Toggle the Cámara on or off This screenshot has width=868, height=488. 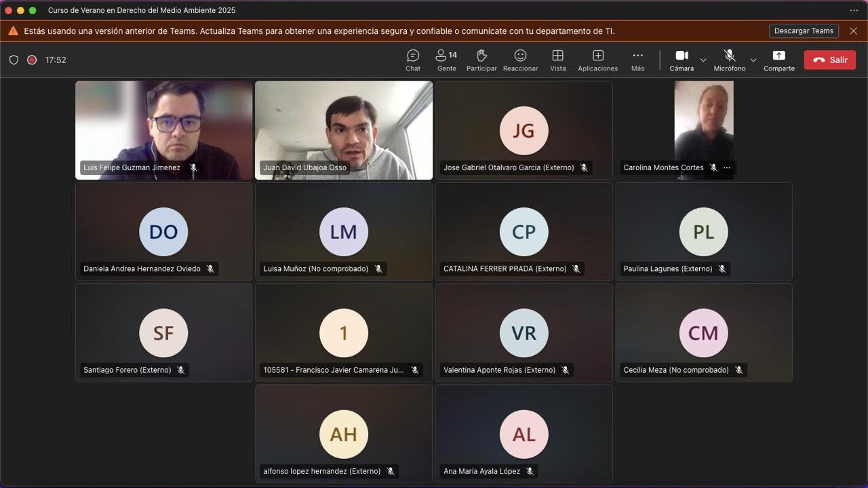[682, 60]
